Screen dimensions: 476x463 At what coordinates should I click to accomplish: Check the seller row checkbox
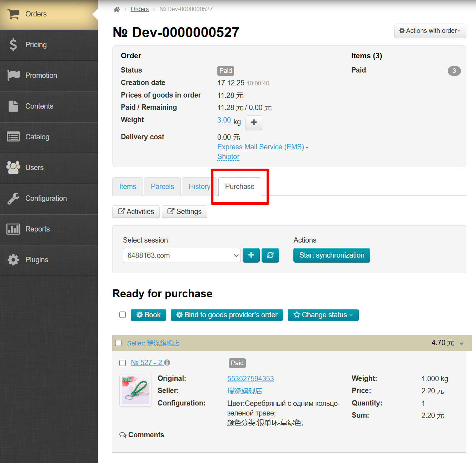click(x=118, y=343)
